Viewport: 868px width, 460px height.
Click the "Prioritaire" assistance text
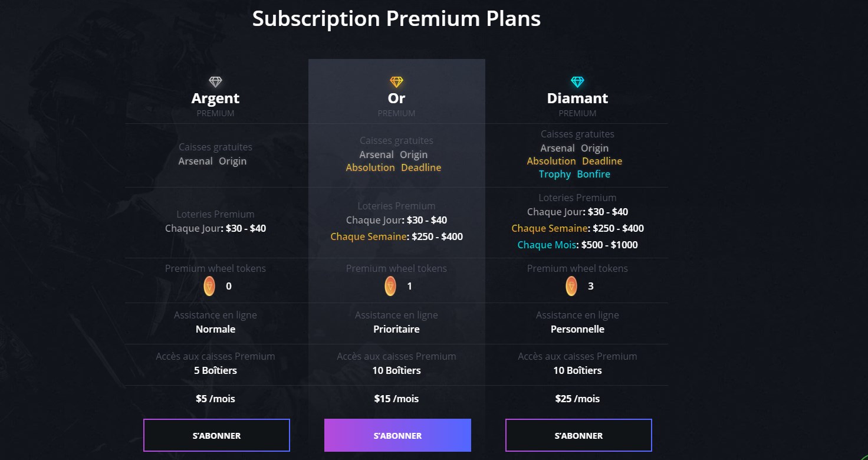[x=396, y=329]
